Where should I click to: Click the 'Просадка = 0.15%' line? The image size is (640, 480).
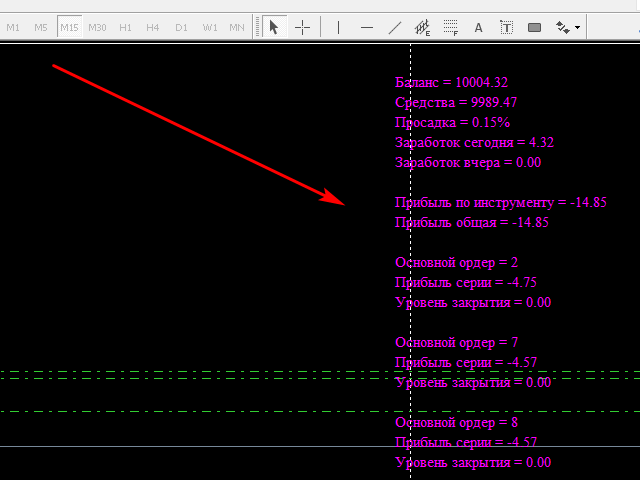(452, 122)
